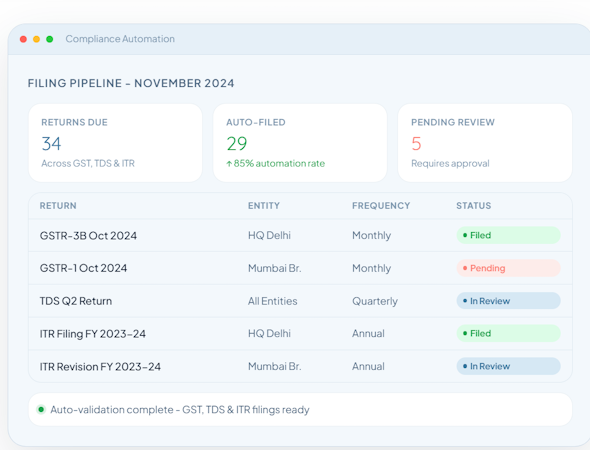Screen dimensions: 590x450
Task: Sort table by the Entity column header
Action: coord(264,206)
